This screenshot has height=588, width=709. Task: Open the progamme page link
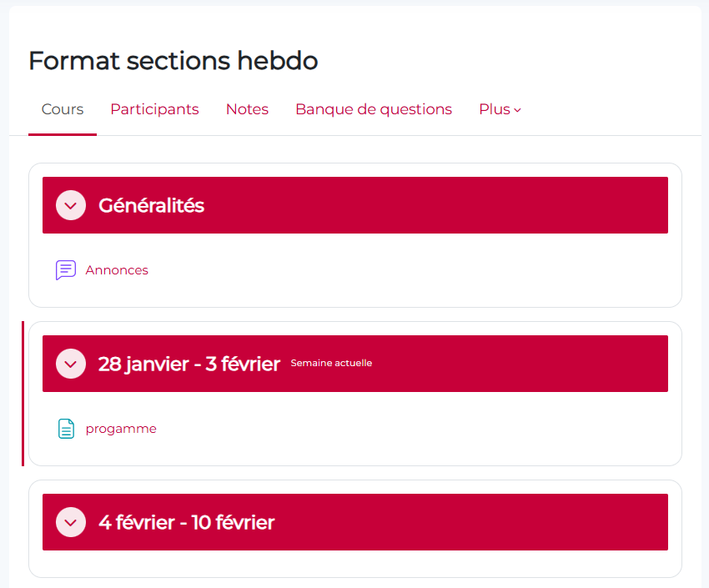point(121,429)
